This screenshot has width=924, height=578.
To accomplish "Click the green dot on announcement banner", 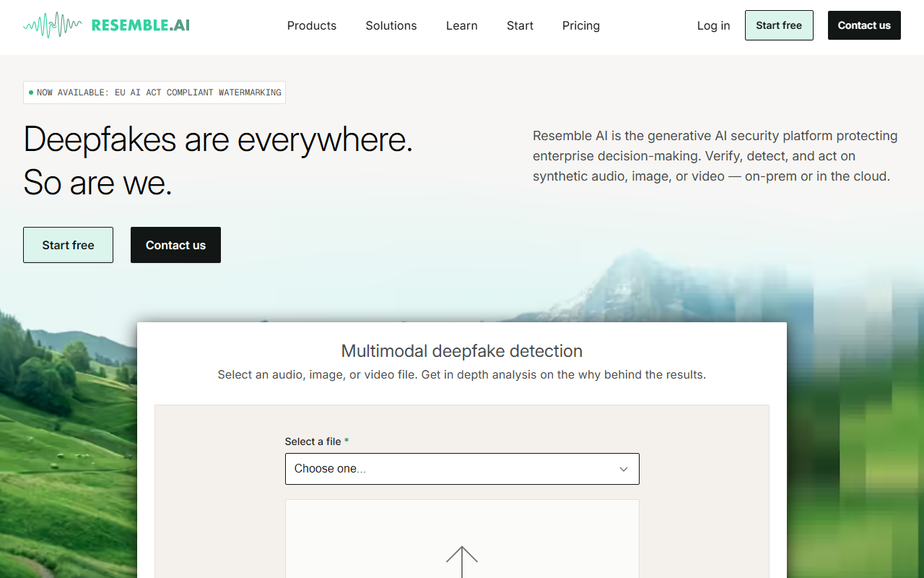I will [31, 92].
